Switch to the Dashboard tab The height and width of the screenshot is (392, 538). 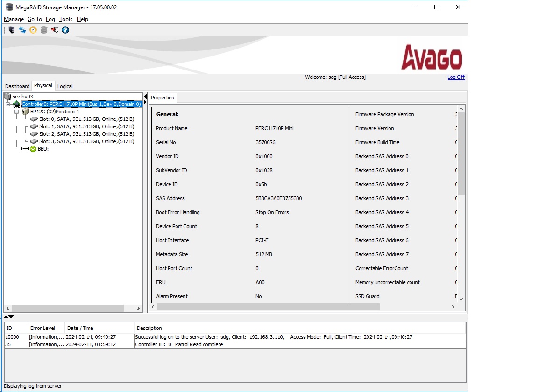tap(17, 86)
